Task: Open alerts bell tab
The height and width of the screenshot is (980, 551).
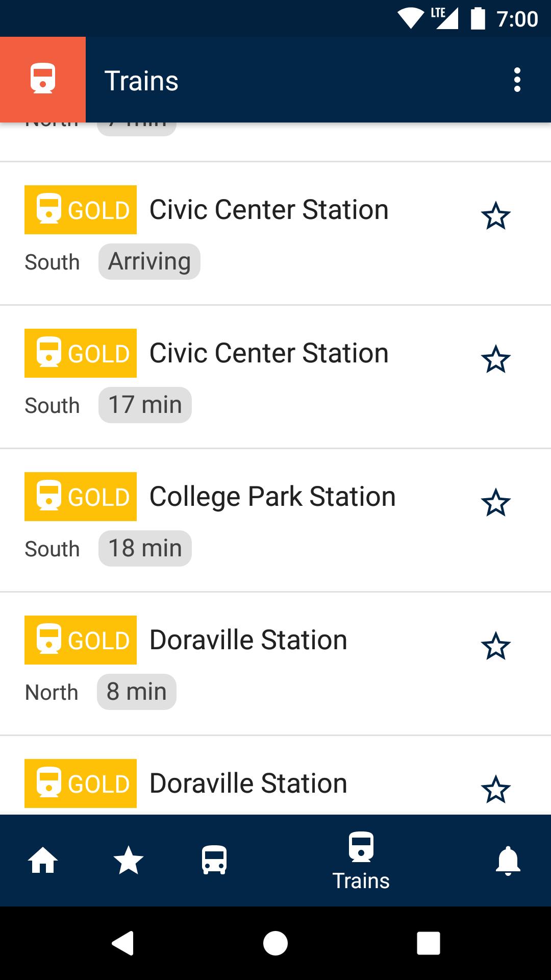Action: coord(508,861)
